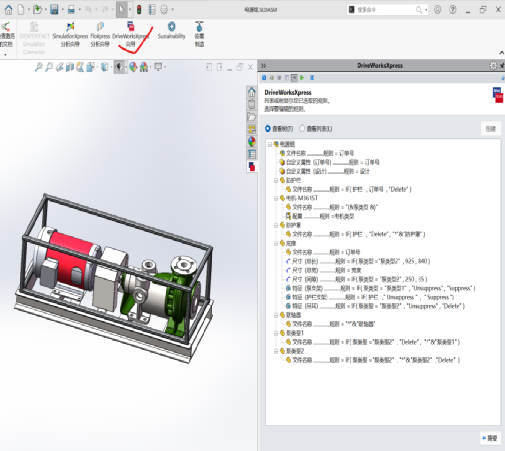
Task: Open the Save dropdown arrow
Action: (x=63, y=10)
